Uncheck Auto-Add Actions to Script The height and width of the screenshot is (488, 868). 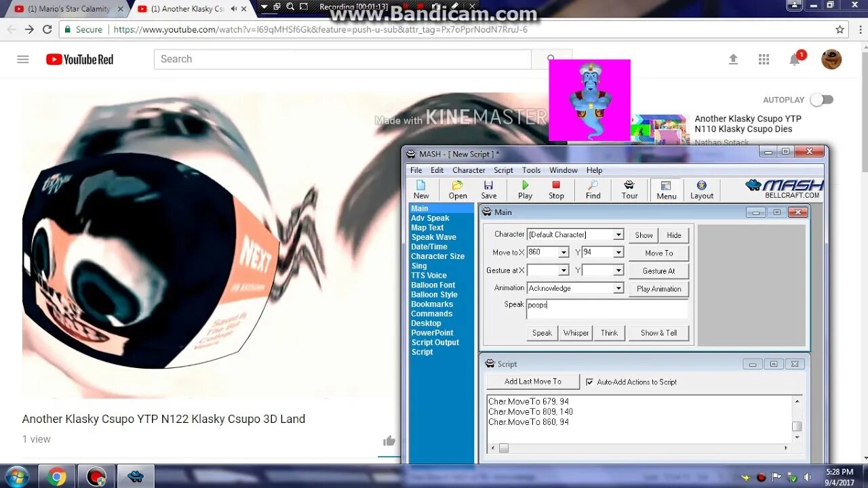(x=589, y=382)
